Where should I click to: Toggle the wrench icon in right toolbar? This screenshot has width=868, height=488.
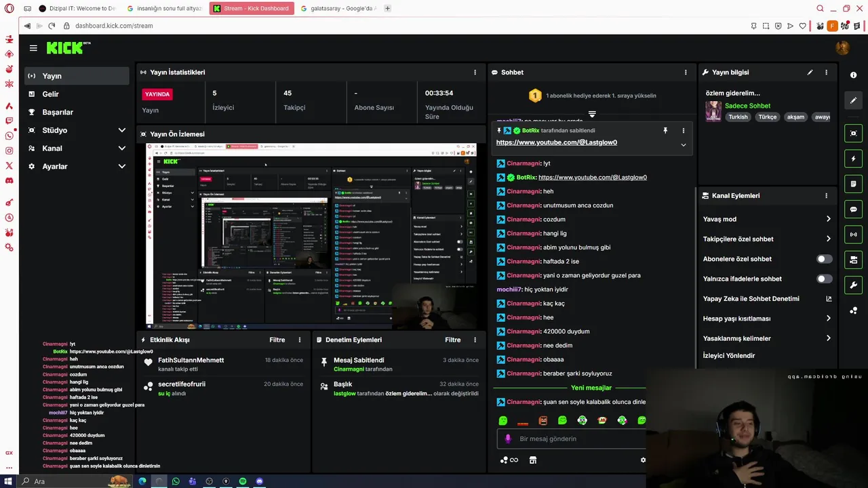pos(853,285)
